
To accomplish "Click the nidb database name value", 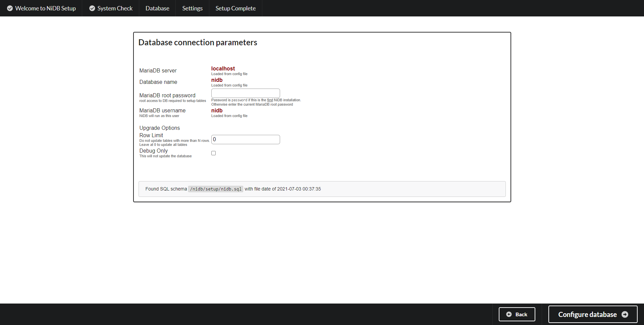I will click(217, 80).
